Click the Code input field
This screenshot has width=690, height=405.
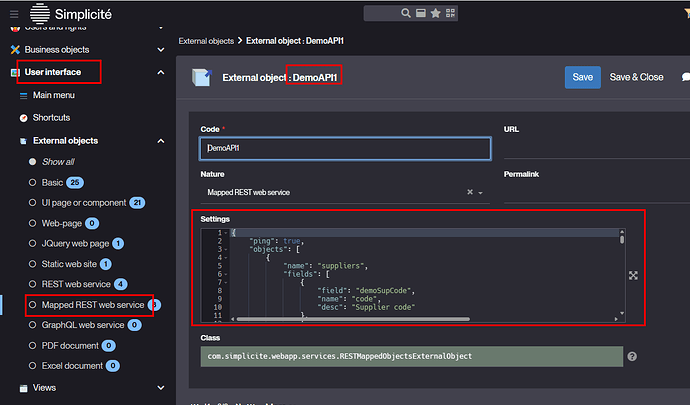[345, 148]
